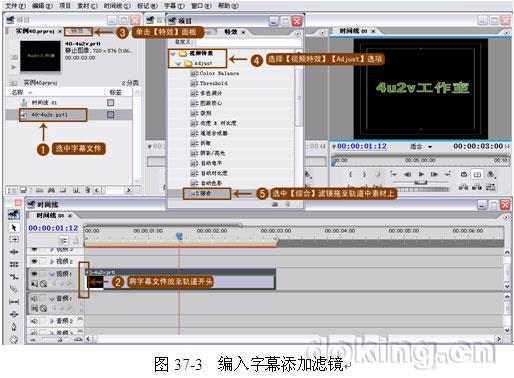The width and height of the screenshot is (514, 378).
Task: Toggle snap button beside timeline timecode
Action: point(64,240)
